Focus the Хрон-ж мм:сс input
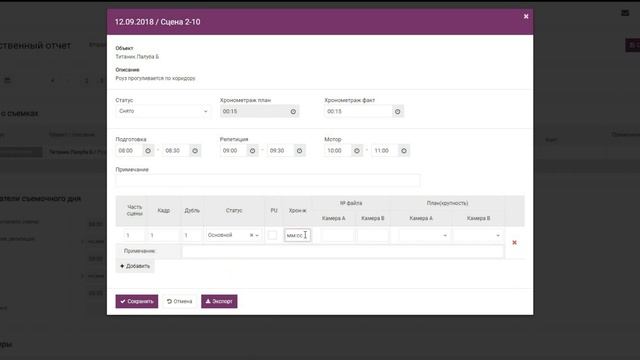Viewport: 640px width, 360px height. [x=298, y=235]
